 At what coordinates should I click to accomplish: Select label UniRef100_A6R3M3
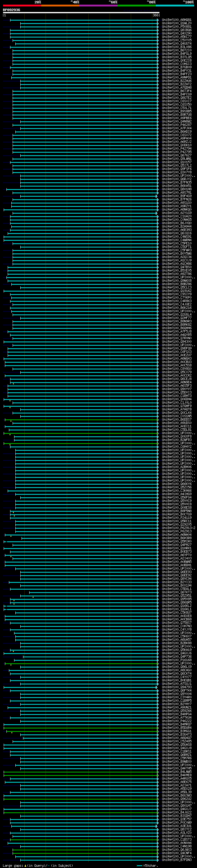177,230
